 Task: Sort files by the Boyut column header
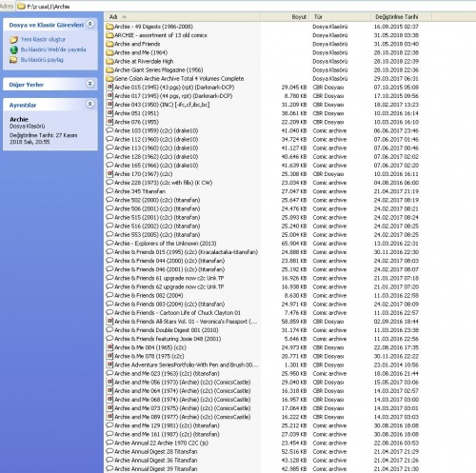tap(285, 17)
